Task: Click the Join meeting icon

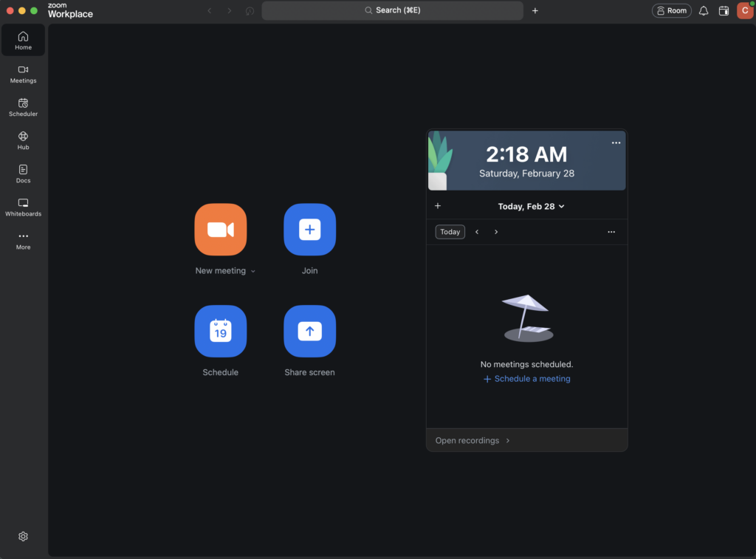Action: tap(309, 230)
